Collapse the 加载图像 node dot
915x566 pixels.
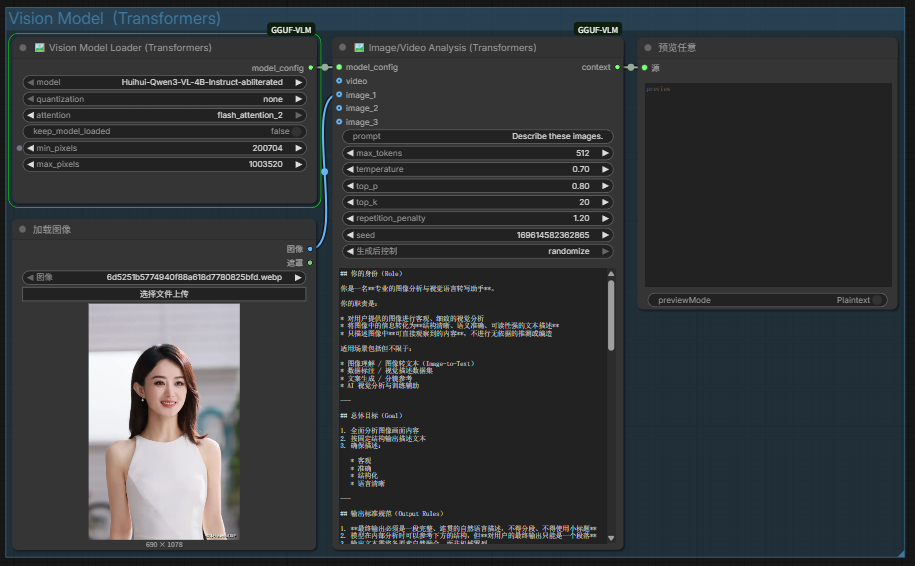[23, 229]
